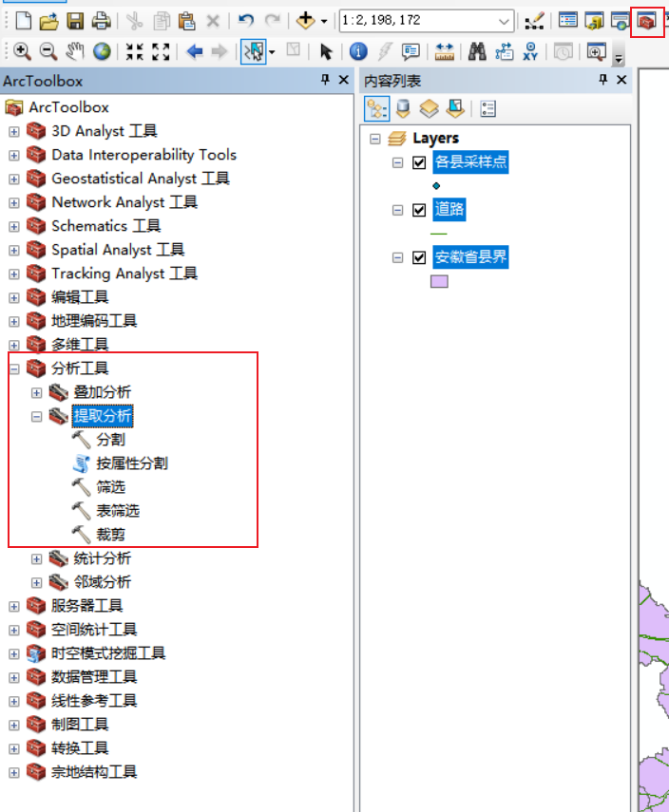Expand the 3D Analyst 工具 toolbox
Screen dimensions: 669x812
[x=14, y=132]
